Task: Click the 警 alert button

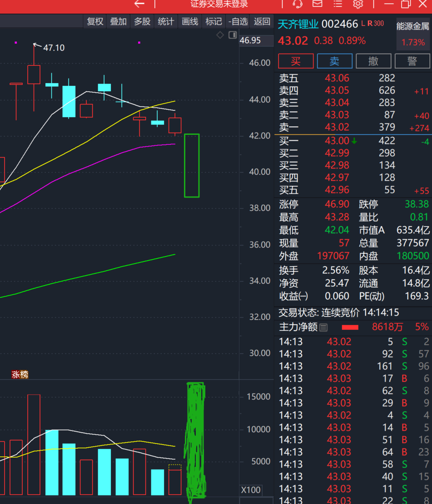Action: (412, 61)
